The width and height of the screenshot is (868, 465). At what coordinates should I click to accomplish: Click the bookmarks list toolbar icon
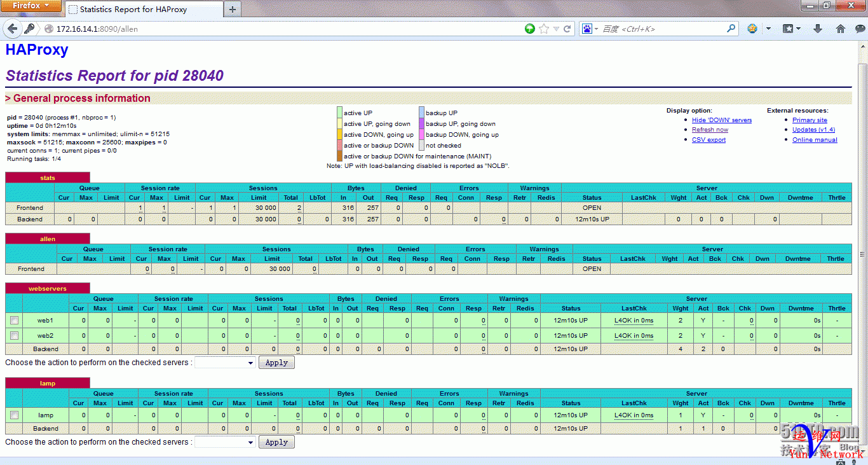coord(788,29)
